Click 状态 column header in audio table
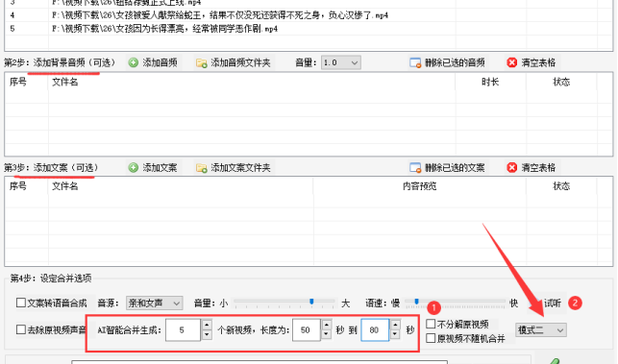The height and width of the screenshot is (364, 618). point(561,82)
